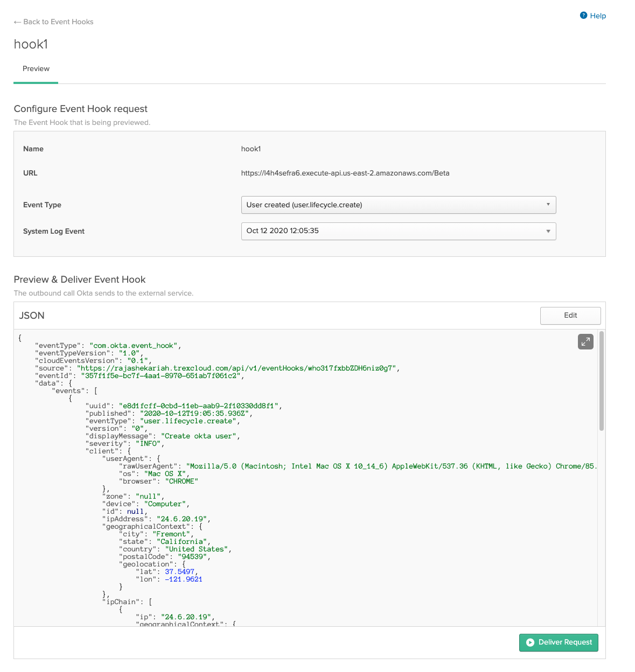Switch to the Preview tab
The image size is (635, 672).
click(x=36, y=69)
